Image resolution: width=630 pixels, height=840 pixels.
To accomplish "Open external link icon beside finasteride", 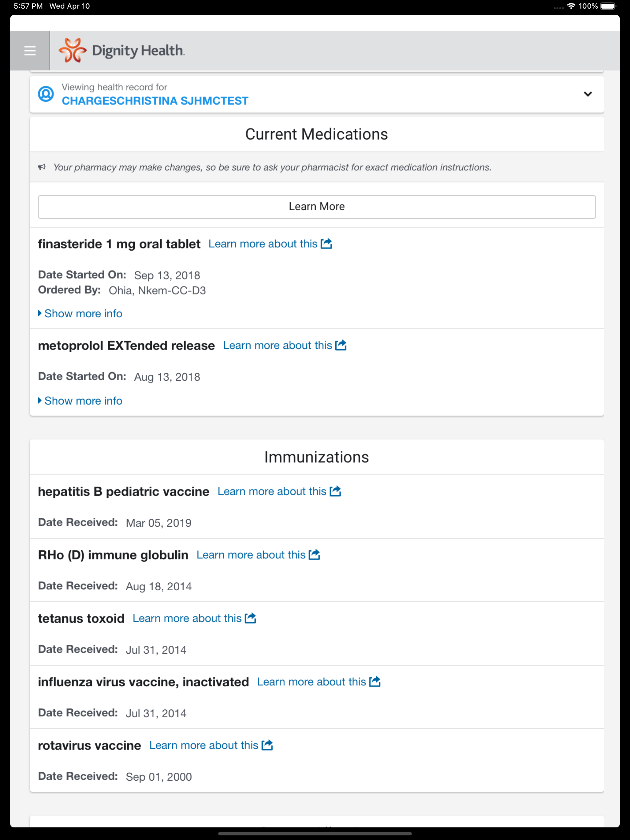I will (326, 244).
